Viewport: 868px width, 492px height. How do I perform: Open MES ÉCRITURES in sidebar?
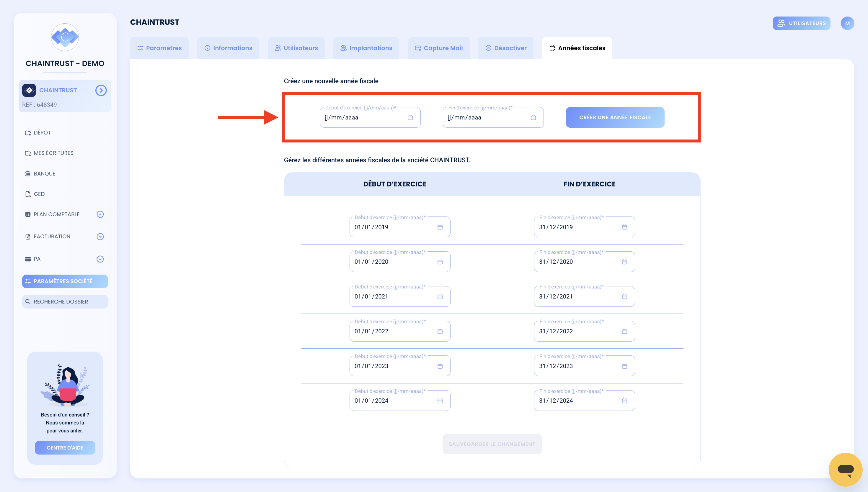click(x=49, y=153)
